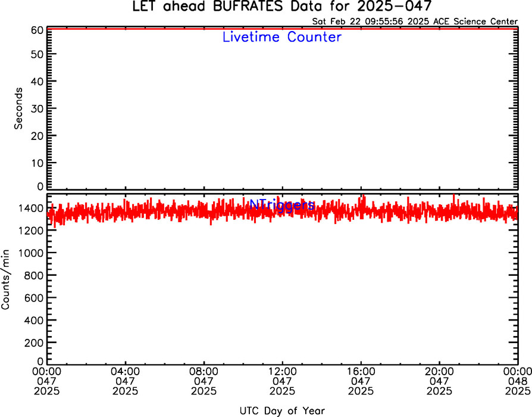Click the 'Seconds' y-axis label

(x=18, y=108)
